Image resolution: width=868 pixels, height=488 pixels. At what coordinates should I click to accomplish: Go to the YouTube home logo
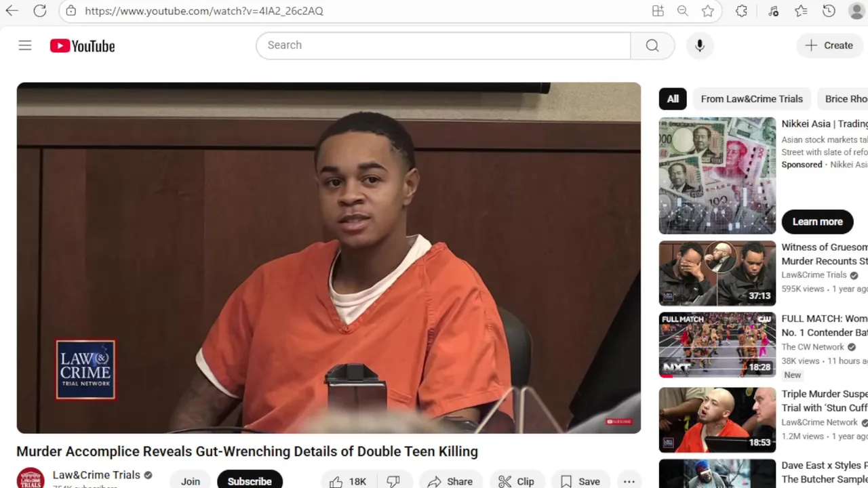(82, 46)
